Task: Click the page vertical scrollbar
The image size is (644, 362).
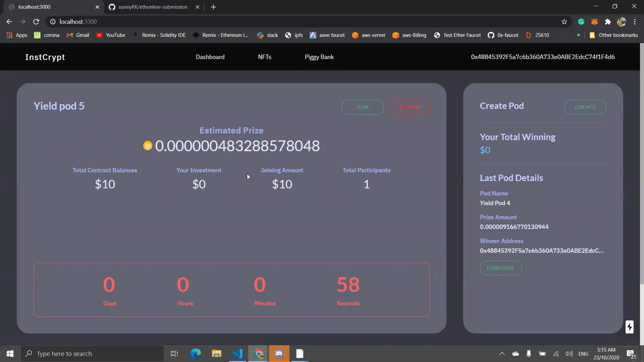Action: (641, 164)
